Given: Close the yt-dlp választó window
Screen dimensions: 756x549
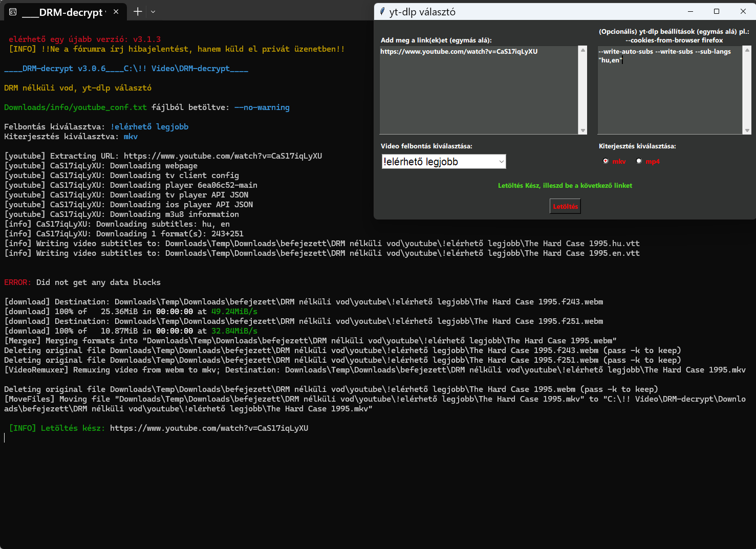Looking at the screenshot, I should tap(743, 11).
